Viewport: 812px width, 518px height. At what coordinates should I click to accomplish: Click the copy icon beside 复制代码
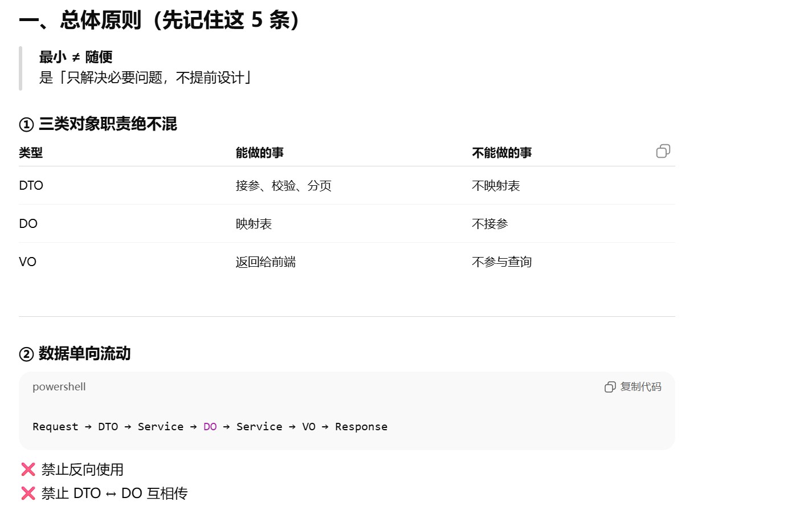[610, 387]
